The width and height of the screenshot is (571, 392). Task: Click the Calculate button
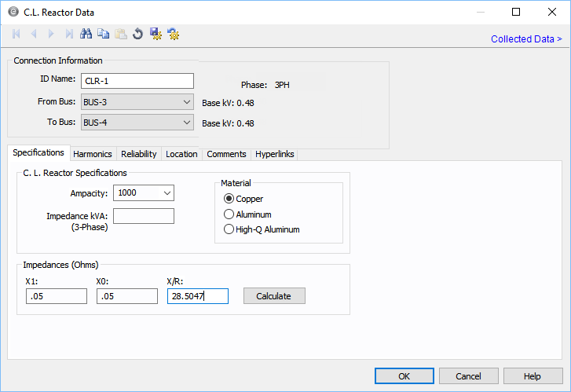tap(274, 296)
